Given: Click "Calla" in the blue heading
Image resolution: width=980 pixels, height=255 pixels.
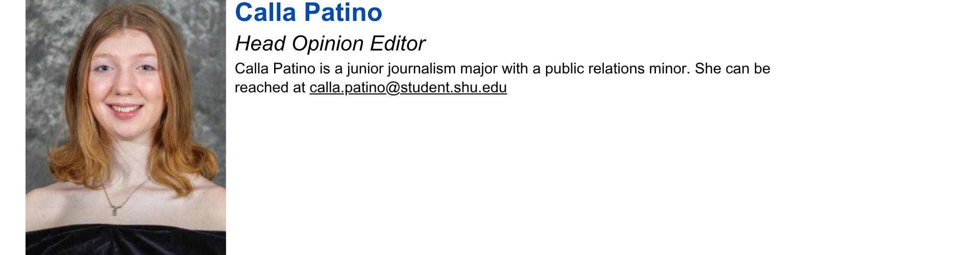Looking at the screenshot, I should tap(265, 13).
